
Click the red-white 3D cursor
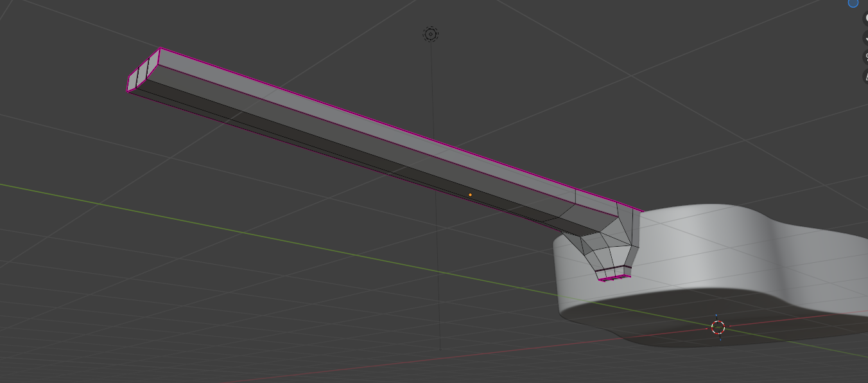(x=718, y=328)
